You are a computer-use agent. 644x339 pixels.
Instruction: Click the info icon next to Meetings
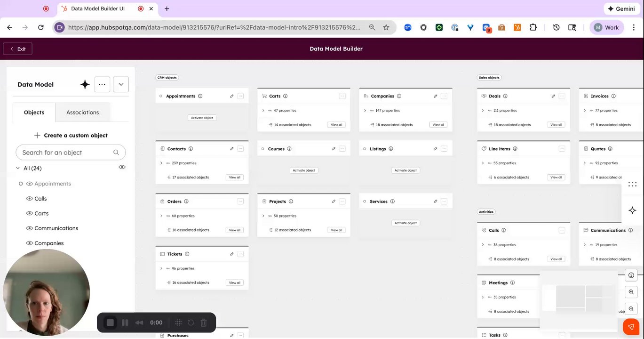point(512,283)
